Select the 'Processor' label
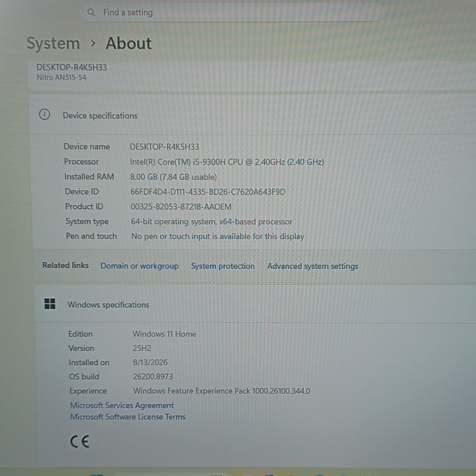Image resolution: width=476 pixels, height=476 pixels. pos(81,162)
